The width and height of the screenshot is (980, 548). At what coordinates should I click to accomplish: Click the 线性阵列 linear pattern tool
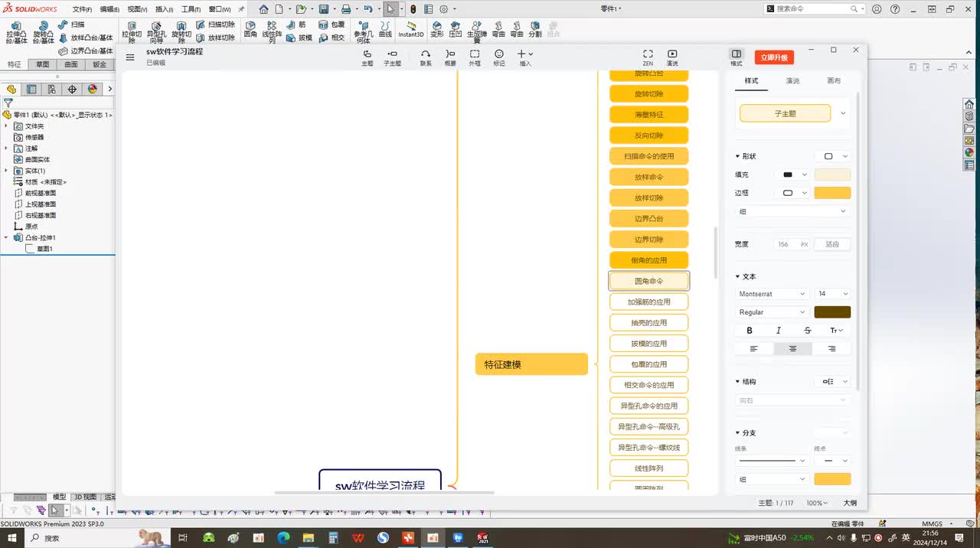tap(272, 32)
